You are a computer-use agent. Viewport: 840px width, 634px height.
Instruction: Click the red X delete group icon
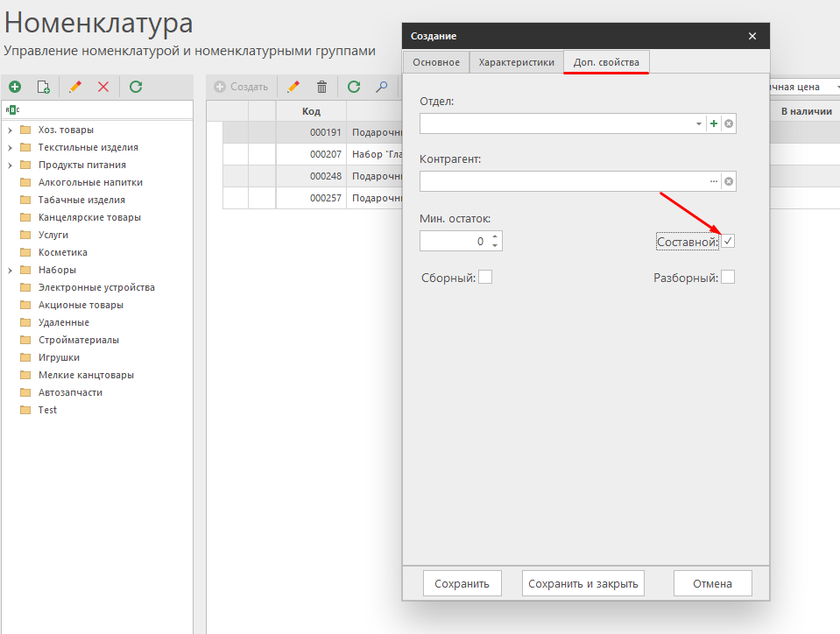tap(103, 87)
